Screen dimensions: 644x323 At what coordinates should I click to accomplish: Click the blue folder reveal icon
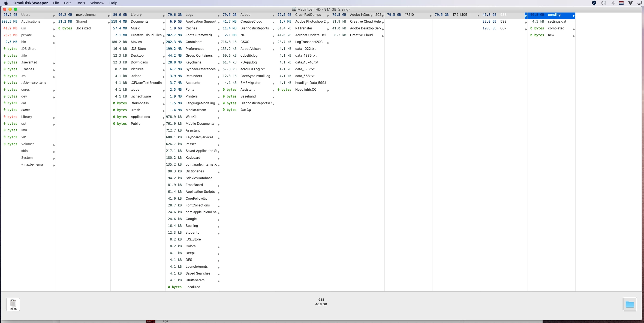[x=630, y=304]
